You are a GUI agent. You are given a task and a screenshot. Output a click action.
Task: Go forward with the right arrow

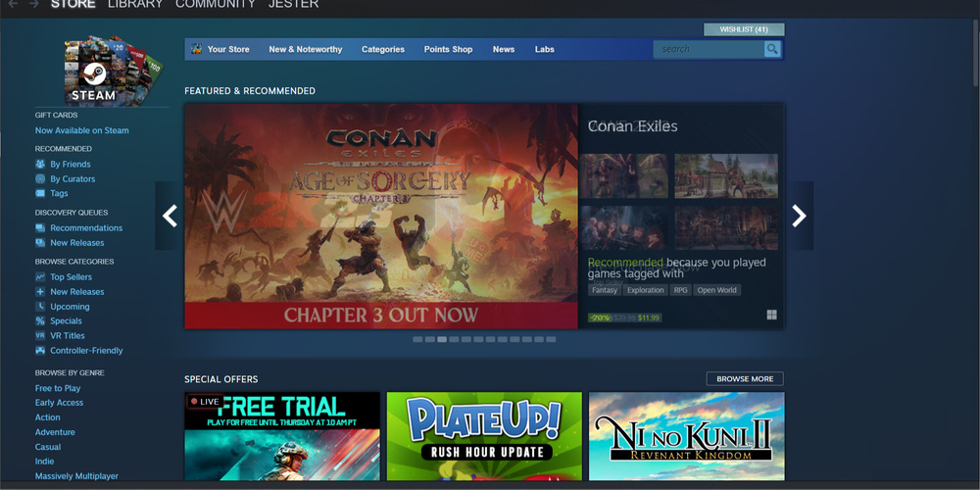click(x=33, y=4)
